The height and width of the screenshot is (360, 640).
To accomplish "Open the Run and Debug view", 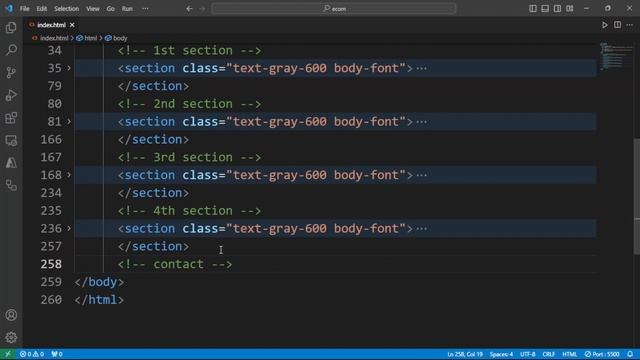I will tap(11, 95).
